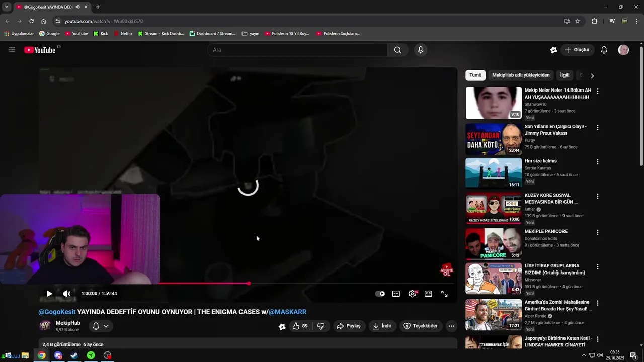Screen dimensions: 644x362
Task: Open the Jimmy Prout Vakası video thumbnail
Action: pos(494,139)
